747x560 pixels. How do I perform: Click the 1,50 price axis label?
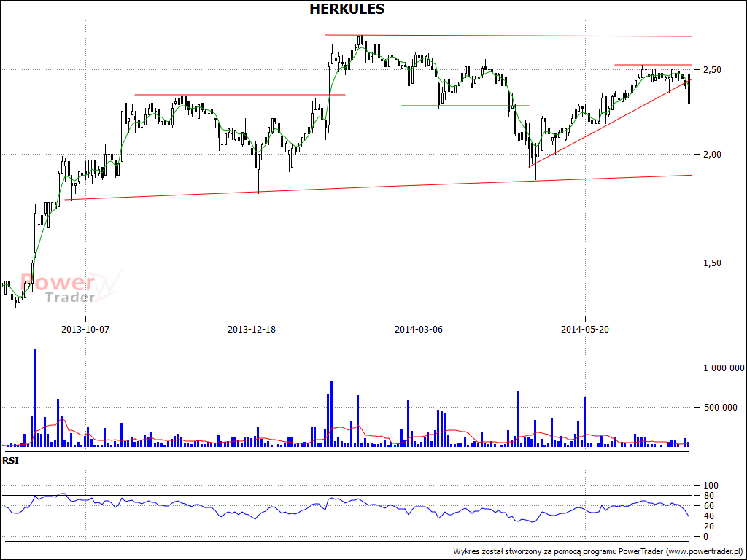point(712,262)
